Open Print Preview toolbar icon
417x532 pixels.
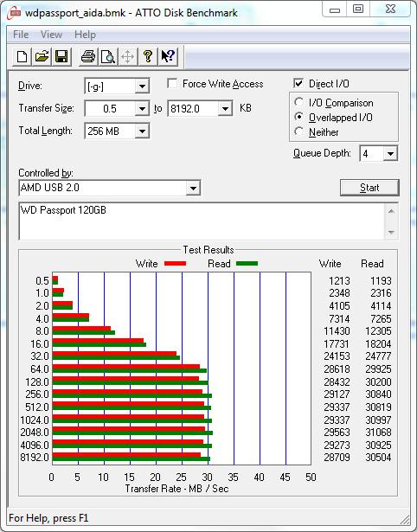[108, 56]
